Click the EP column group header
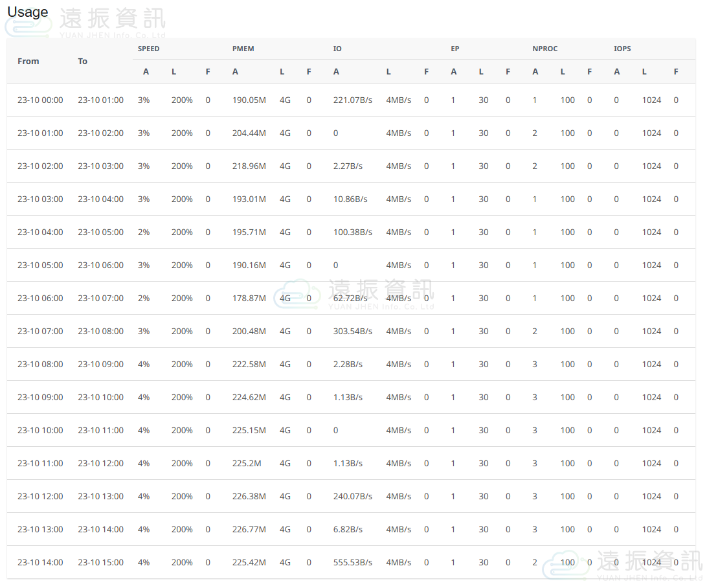707x588 pixels. pyautogui.click(x=455, y=49)
